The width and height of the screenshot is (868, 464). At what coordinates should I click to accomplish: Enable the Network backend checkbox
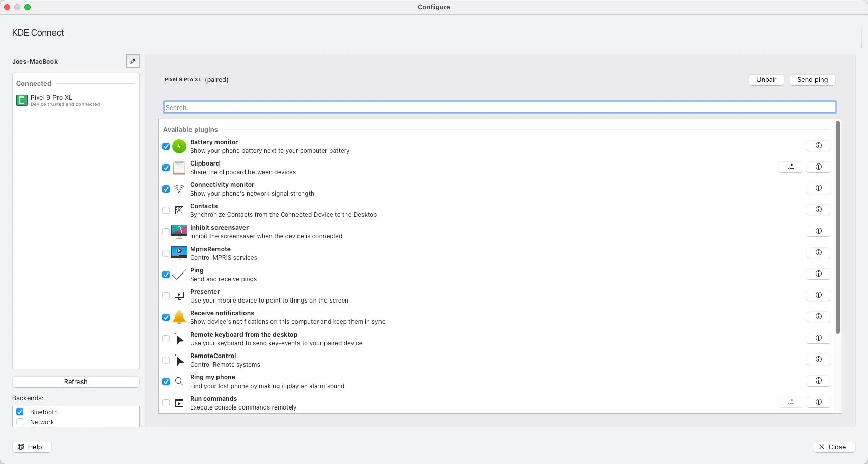[20, 422]
